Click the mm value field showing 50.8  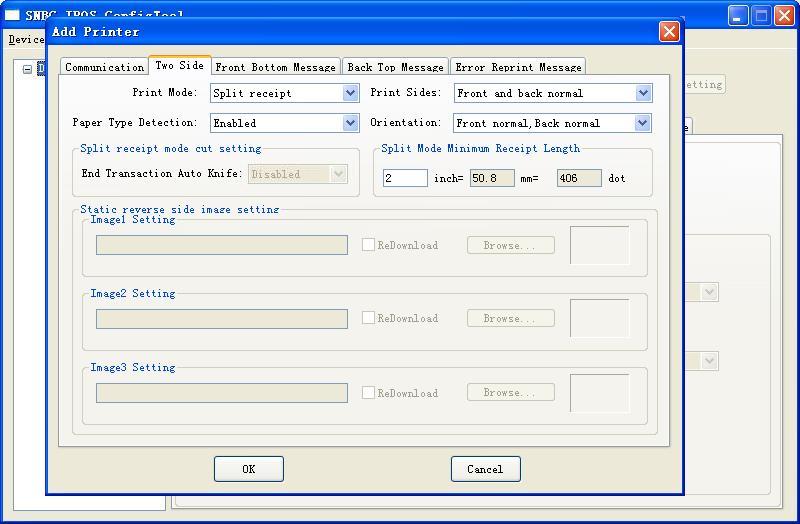point(492,178)
